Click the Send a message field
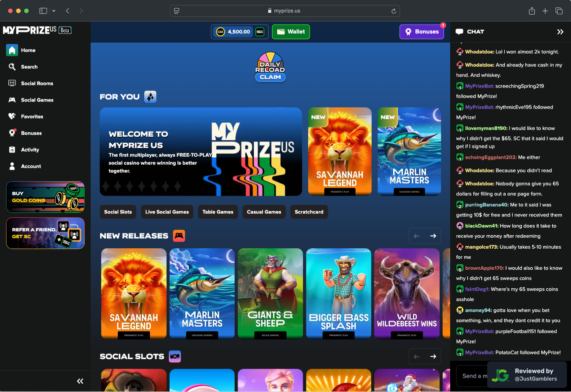Viewport: 571px width, 392px height. [473, 375]
